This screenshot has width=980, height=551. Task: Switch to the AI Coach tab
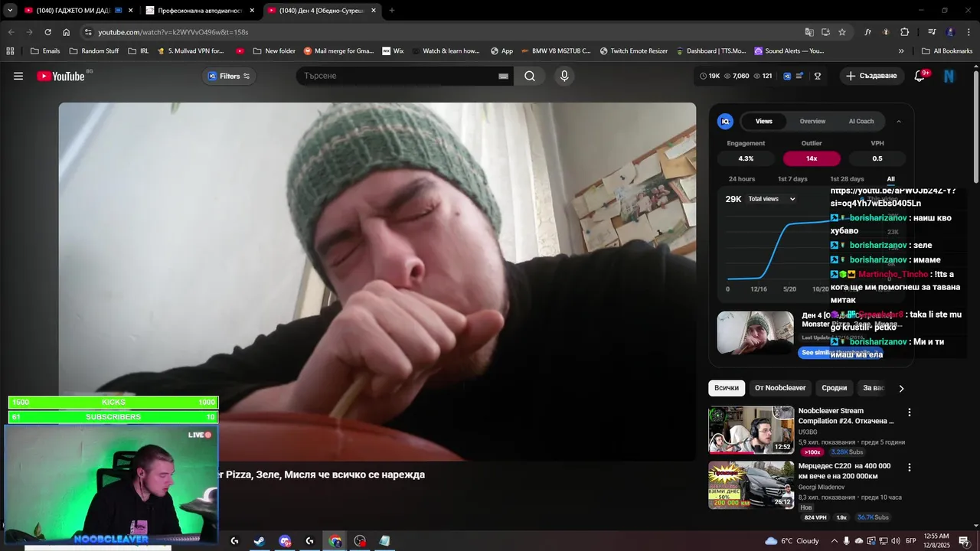coord(861,121)
